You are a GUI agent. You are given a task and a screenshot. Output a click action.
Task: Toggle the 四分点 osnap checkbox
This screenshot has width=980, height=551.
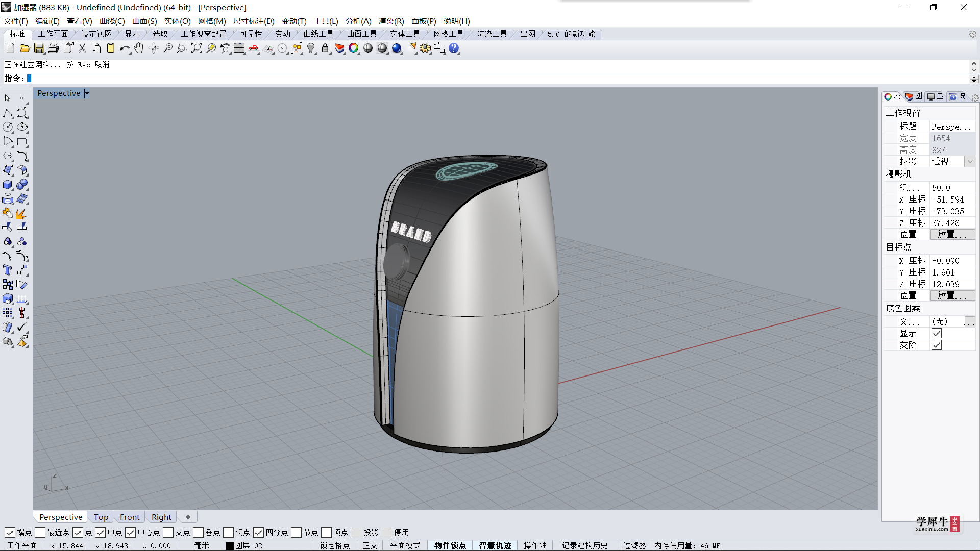point(258,532)
